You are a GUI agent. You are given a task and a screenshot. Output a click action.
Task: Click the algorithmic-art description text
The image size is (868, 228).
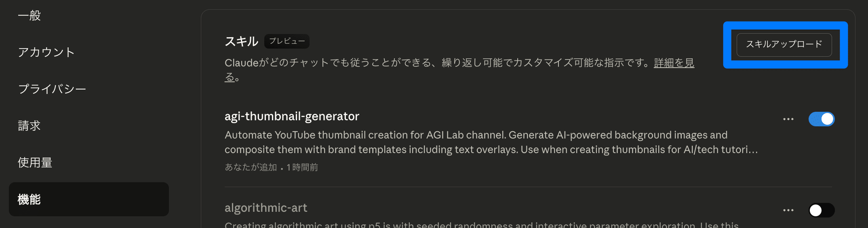pyautogui.click(x=481, y=225)
